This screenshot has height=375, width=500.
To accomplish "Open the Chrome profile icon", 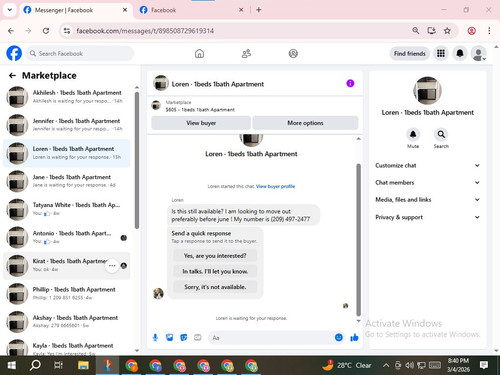I will 471,31.
